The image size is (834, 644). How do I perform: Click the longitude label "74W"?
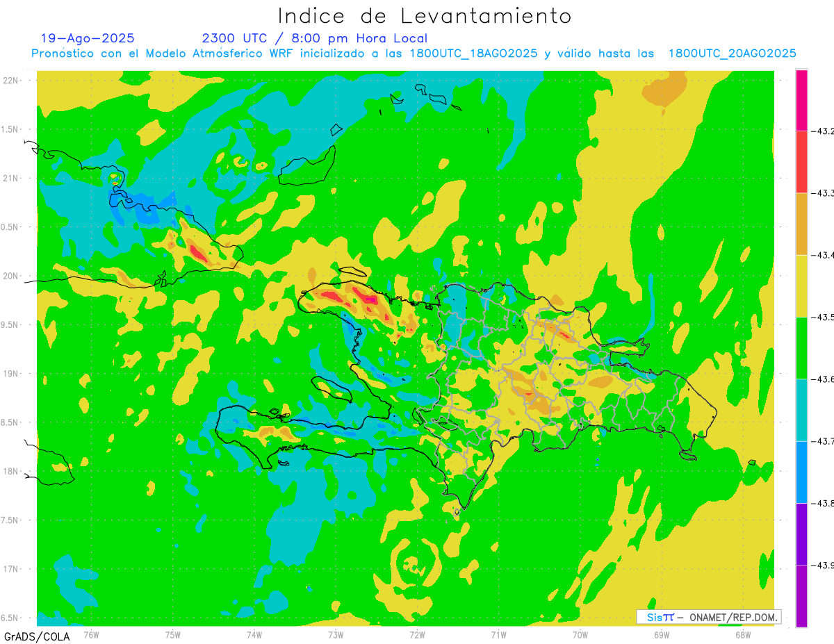pyautogui.click(x=254, y=634)
